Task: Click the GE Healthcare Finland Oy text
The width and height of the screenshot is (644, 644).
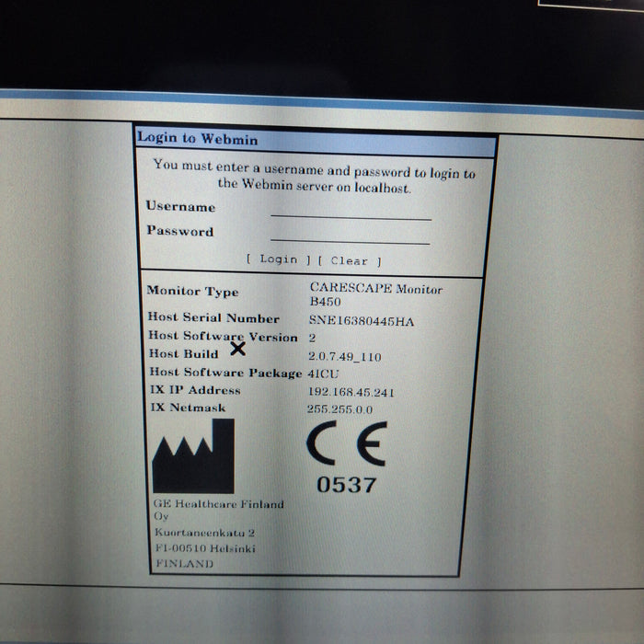Action: [x=218, y=510]
